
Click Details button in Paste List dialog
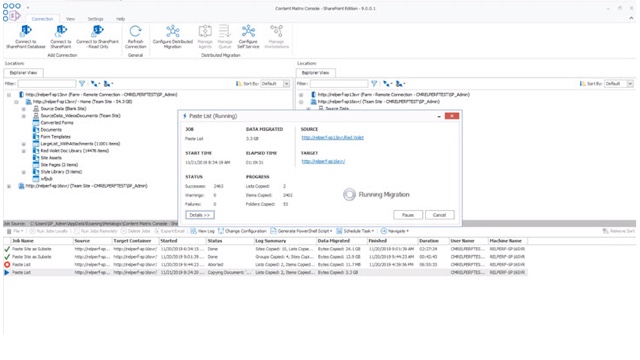tap(200, 215)
